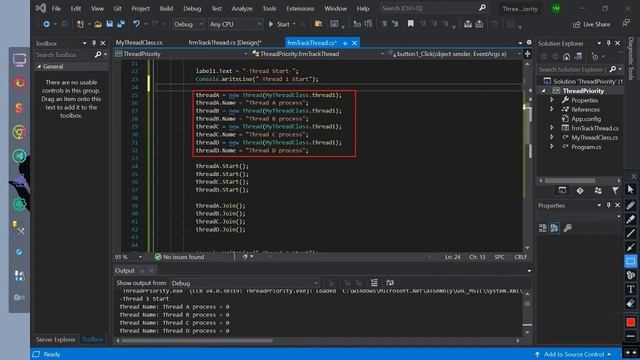640x360 pixels.
Task: Collapse the ThreadPriority project node
Action: coord(543,91)
